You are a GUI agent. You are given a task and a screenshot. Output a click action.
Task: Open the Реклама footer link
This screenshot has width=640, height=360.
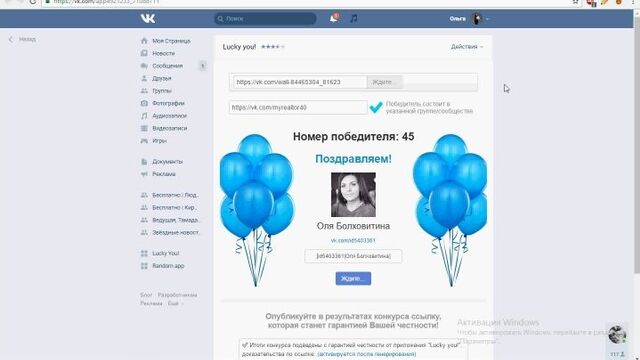coord(151,304)
